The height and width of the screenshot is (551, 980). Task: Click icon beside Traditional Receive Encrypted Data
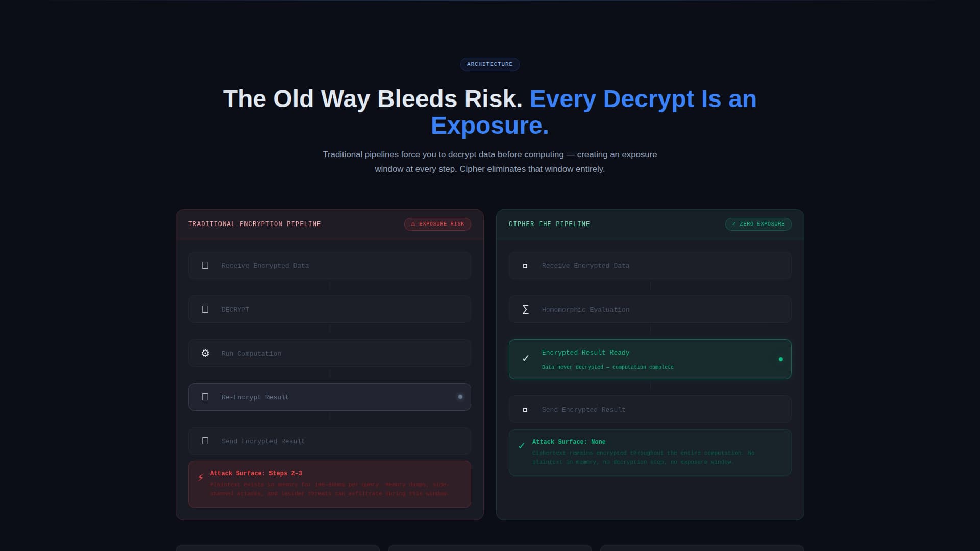coord(205,265)
